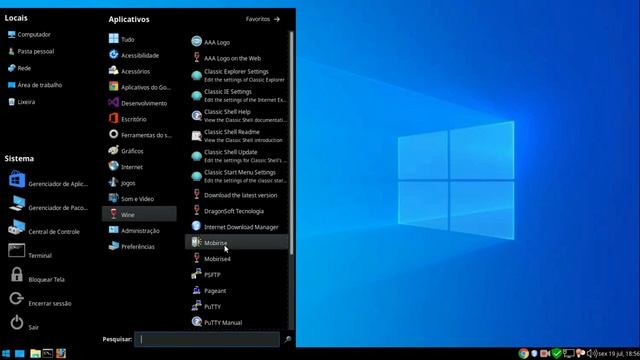Open Rede network location
640x360 pixels.
(x=19, y=68)
